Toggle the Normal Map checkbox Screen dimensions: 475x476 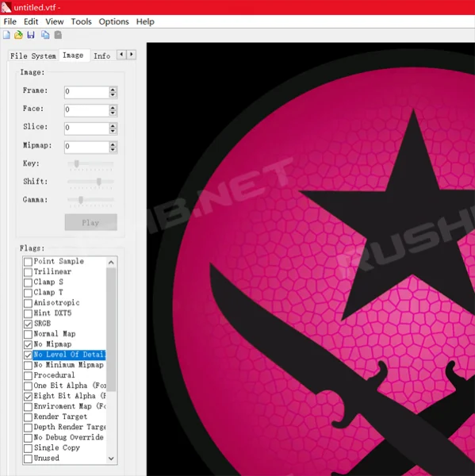(x=28, y=334)
